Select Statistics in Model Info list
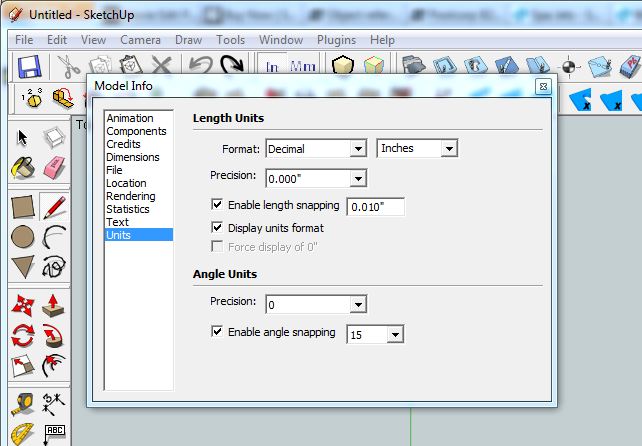Screen dimensions: 642x446 128,209
